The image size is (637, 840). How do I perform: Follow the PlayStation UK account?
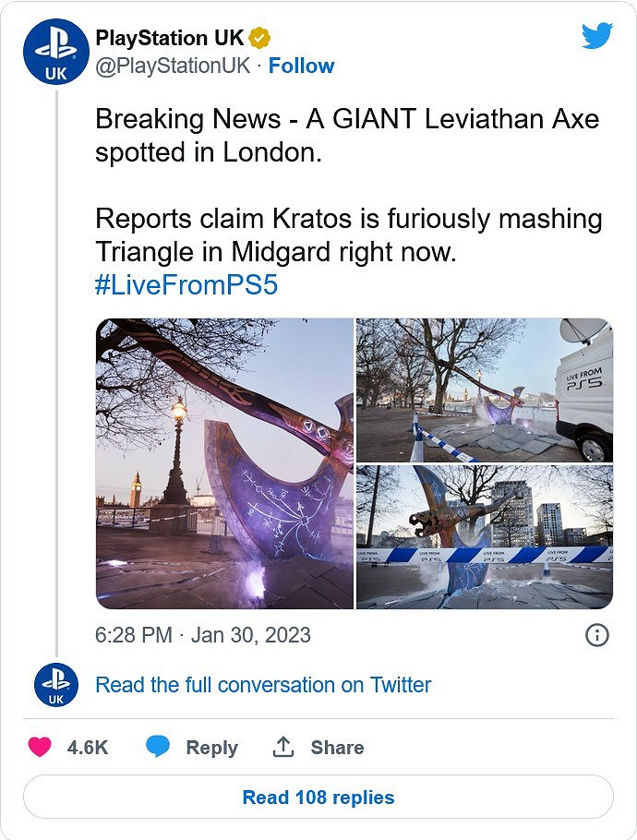pyautogui.click(x=301, y=66)
